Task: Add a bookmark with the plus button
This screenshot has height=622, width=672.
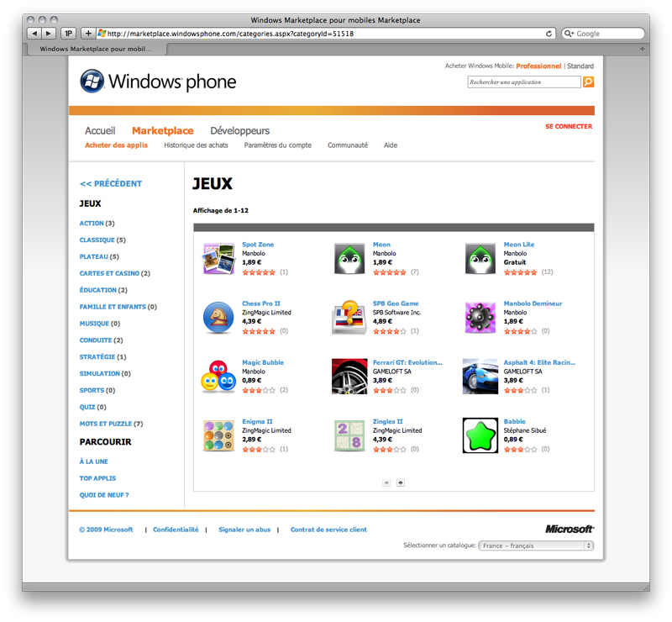Action: (88, 33)
